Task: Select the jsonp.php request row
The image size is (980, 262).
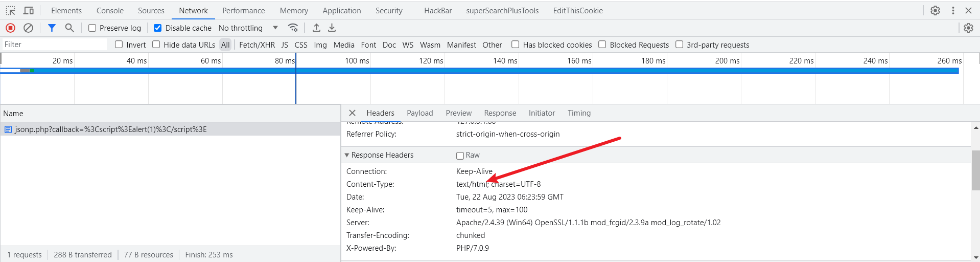Action: [x=110, y=129]
